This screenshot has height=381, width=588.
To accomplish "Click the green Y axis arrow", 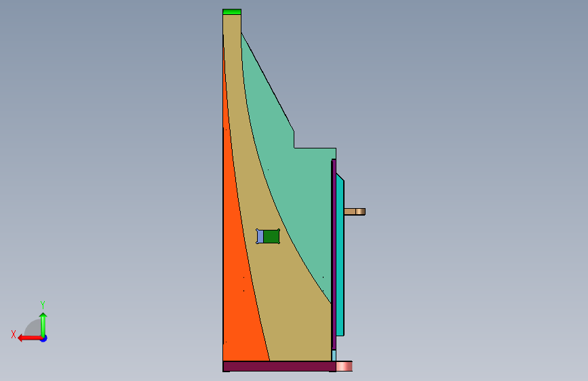I will 43,325.
